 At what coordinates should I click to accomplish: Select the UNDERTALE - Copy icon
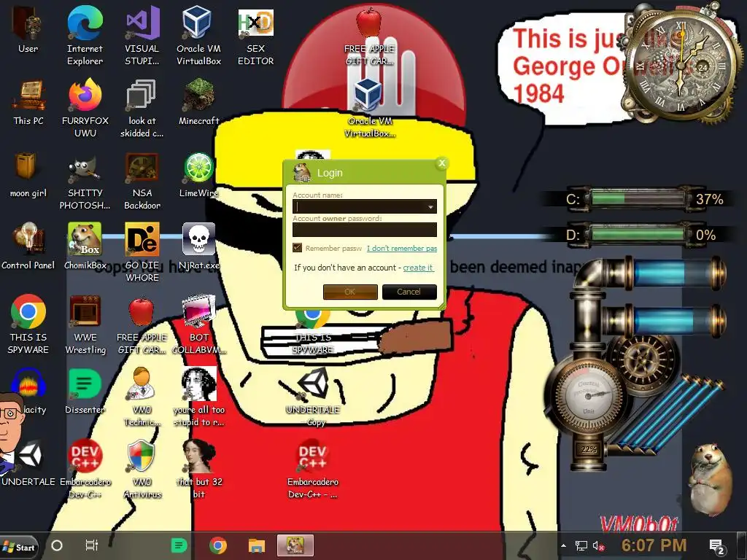coord(313,397)
